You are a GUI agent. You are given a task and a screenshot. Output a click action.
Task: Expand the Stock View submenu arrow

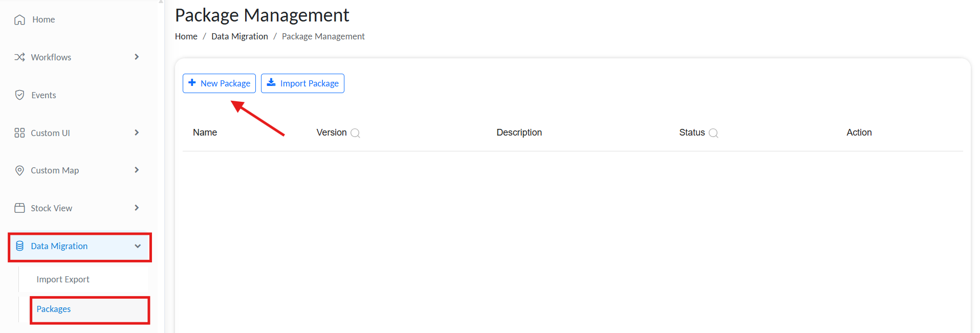[137, 208]
